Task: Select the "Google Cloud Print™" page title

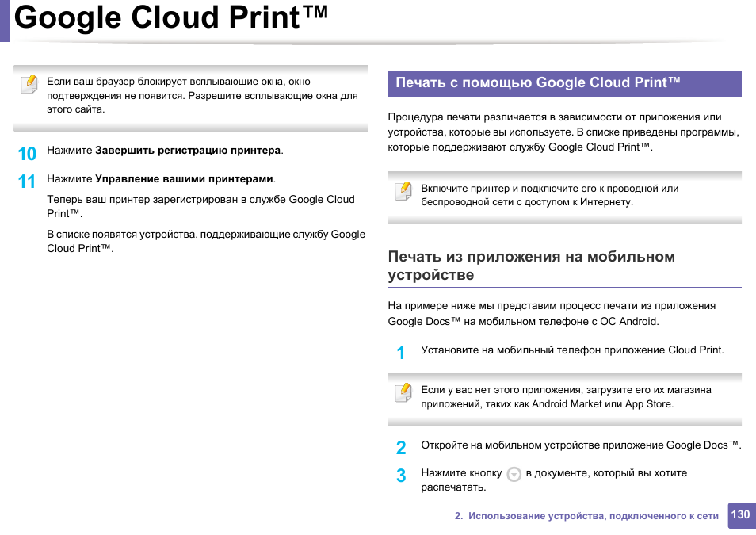Action: click(x=171, y=18)
